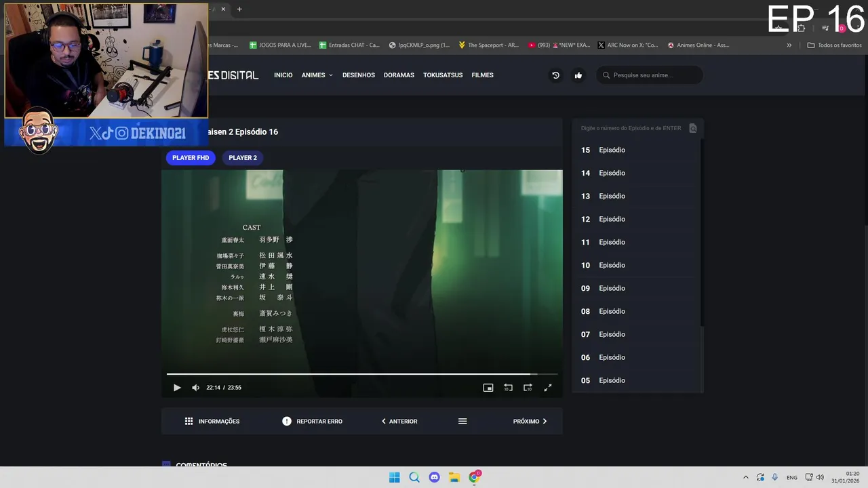
Task: Open Windows taskbar search
Action: [414, 477]
